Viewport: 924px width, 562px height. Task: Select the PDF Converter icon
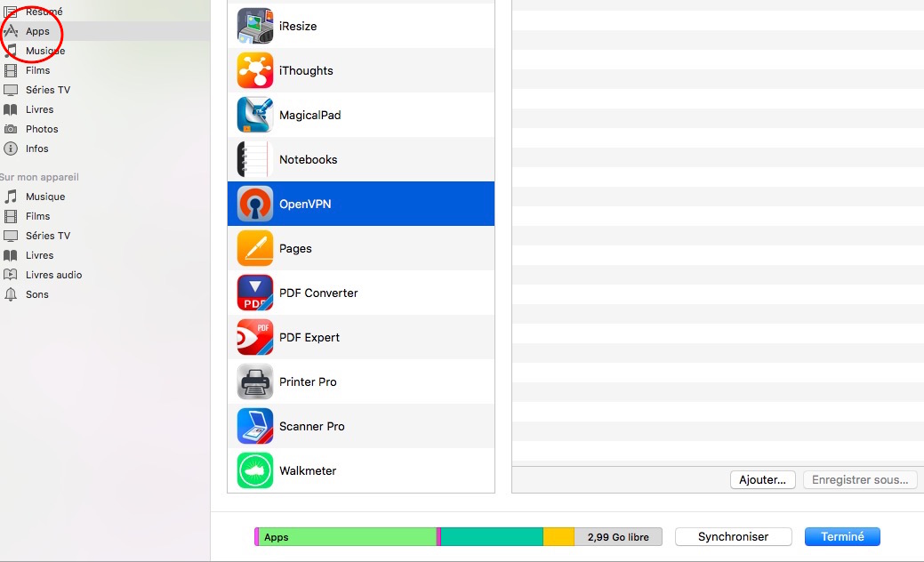(x=255, y=293)
